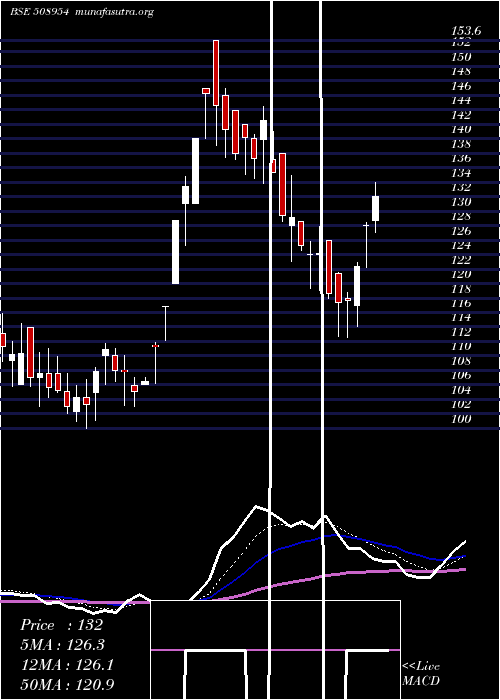500x700 pixels.
Task: Click the BSE 508954 ticker label
Action: 39,12
